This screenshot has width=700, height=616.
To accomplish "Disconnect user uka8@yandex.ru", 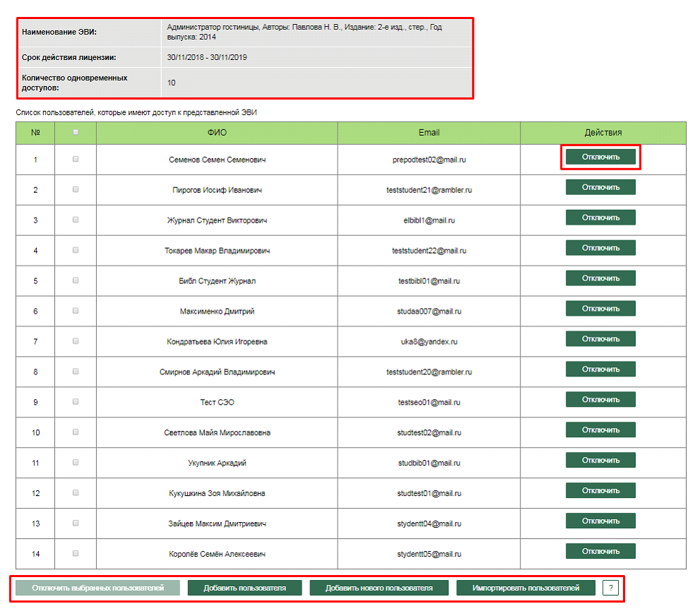I will (600, 339).
